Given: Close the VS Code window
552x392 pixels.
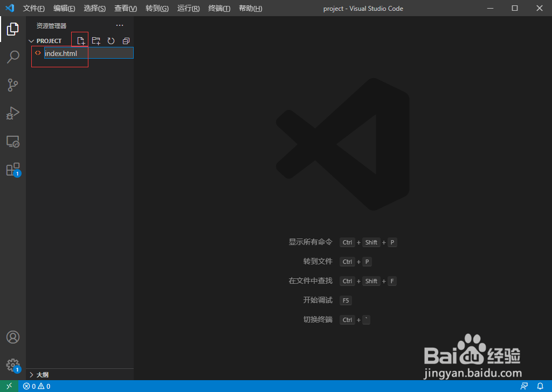Looking at the screenshot, I should [539, 8].
